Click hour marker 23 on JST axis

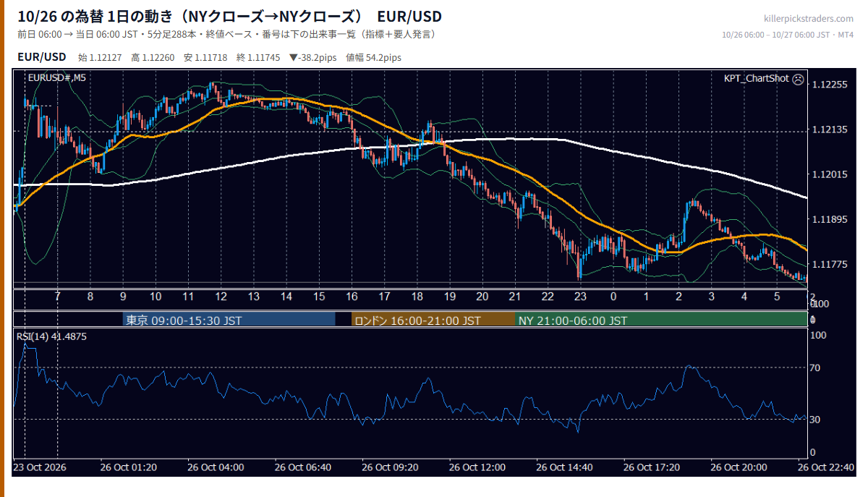pos(580,297)
